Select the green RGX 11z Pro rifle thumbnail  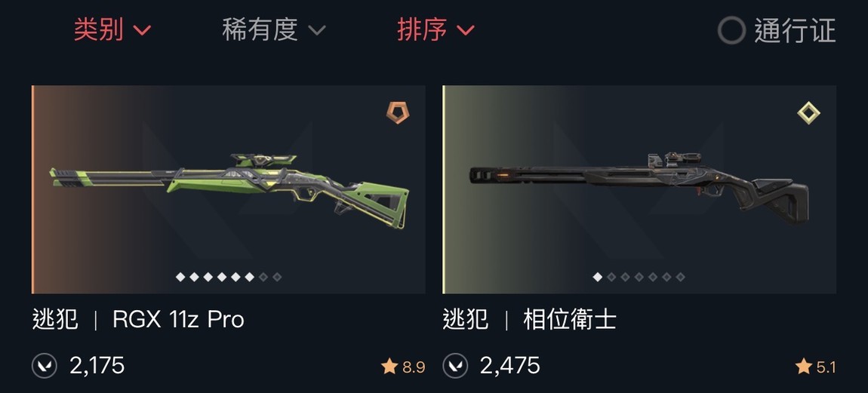pos(229,189)
